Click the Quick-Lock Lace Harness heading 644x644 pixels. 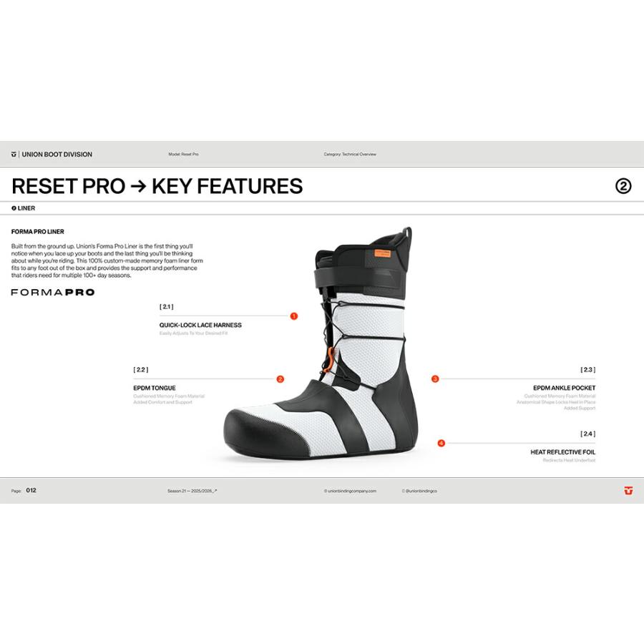click(x=200, y=325)
